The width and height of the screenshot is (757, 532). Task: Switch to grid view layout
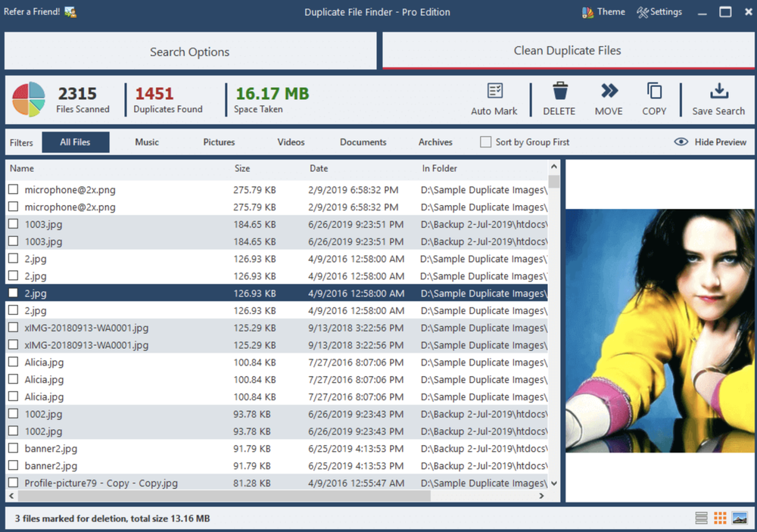(x=719, y=518)
